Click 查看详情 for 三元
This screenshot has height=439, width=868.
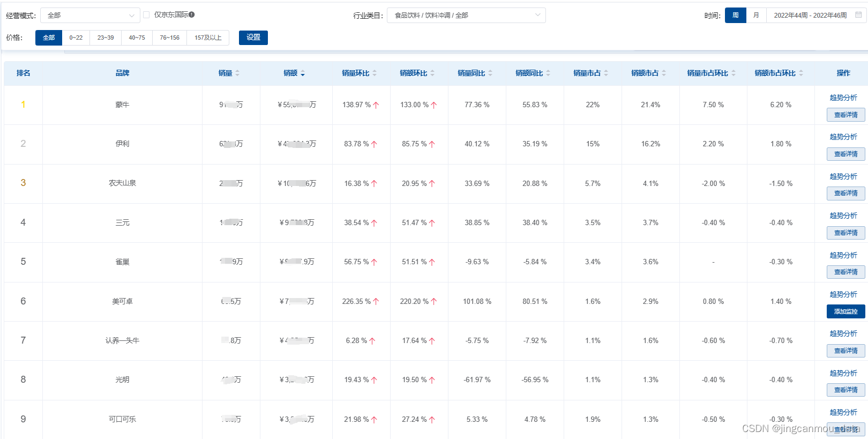[845, 233]
